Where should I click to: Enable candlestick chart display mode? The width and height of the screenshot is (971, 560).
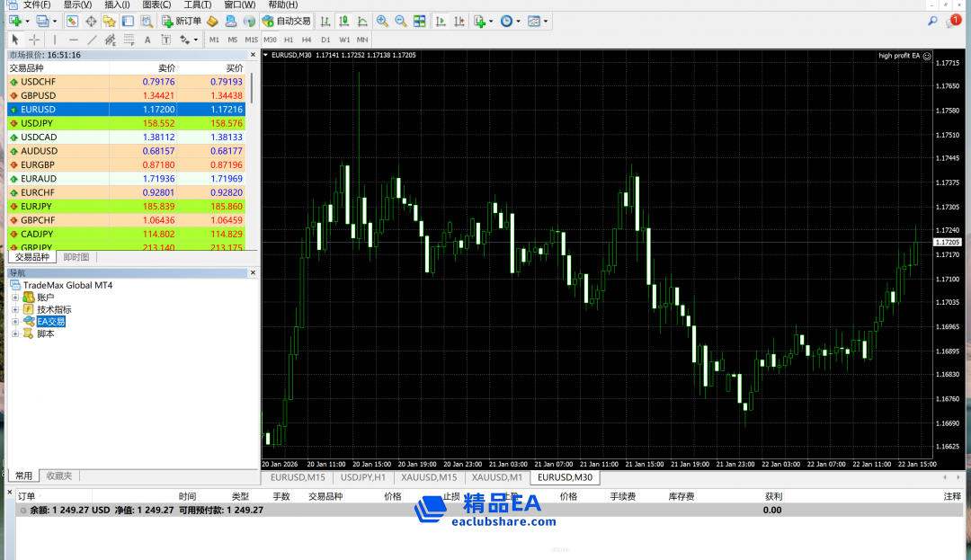pos(343,21)
